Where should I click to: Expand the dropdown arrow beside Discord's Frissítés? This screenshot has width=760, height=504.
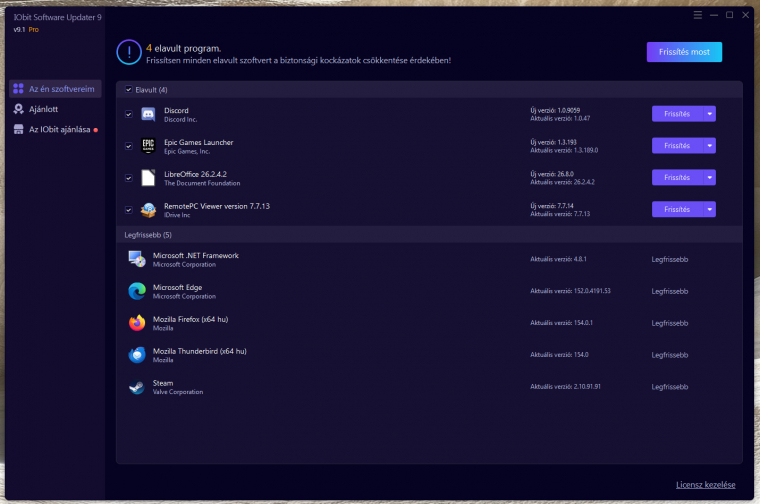click(x=710, y=114)
